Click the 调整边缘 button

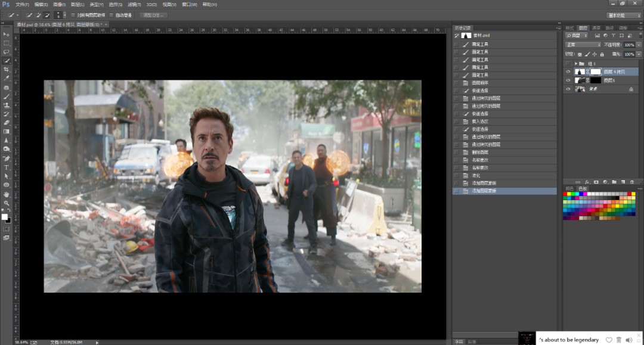point(154,15)
